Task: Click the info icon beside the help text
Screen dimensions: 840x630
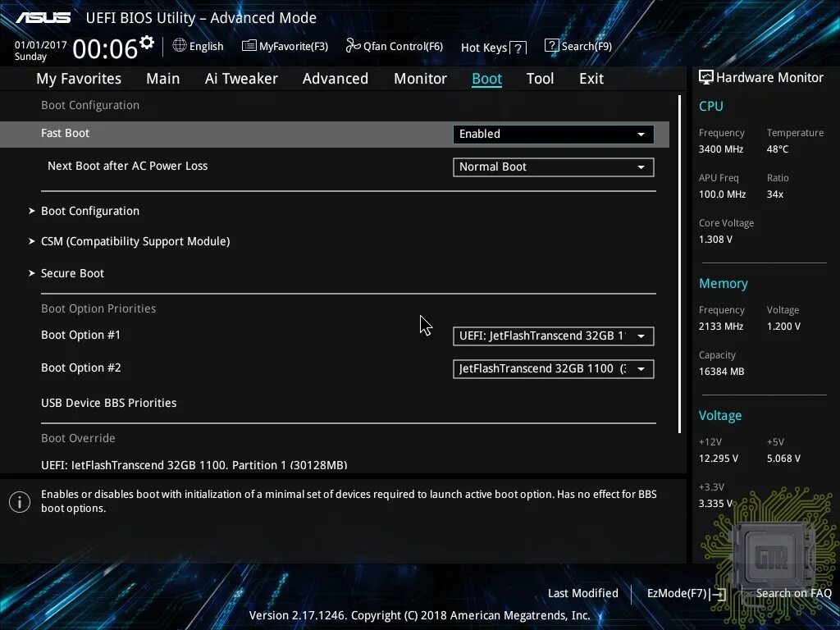Action: 20,502
